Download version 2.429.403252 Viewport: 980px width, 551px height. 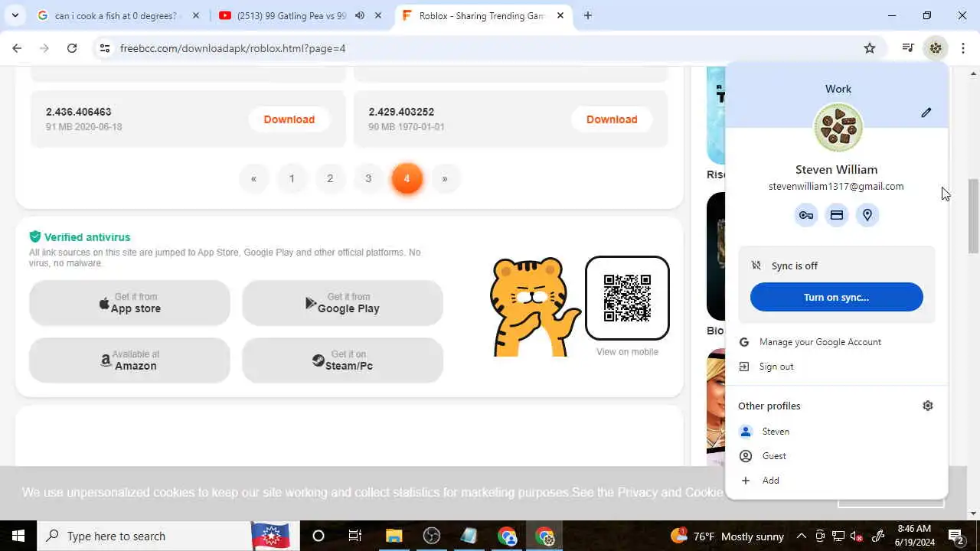[x=612, y=119]
